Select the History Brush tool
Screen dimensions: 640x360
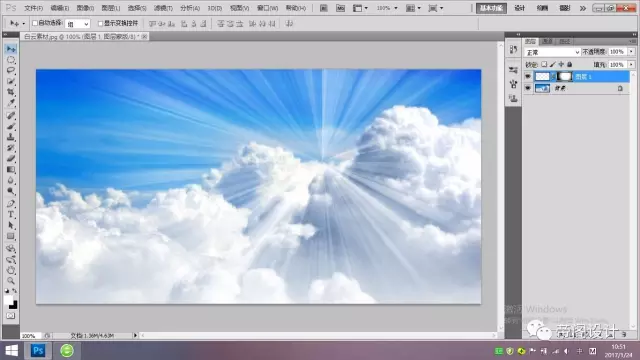coord(11,148)
